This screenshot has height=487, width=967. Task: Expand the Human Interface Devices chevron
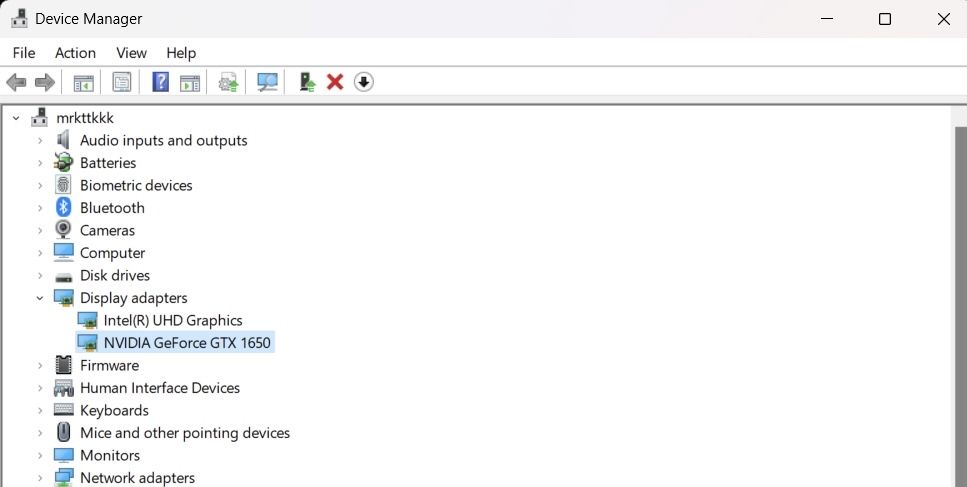point(39,388)
